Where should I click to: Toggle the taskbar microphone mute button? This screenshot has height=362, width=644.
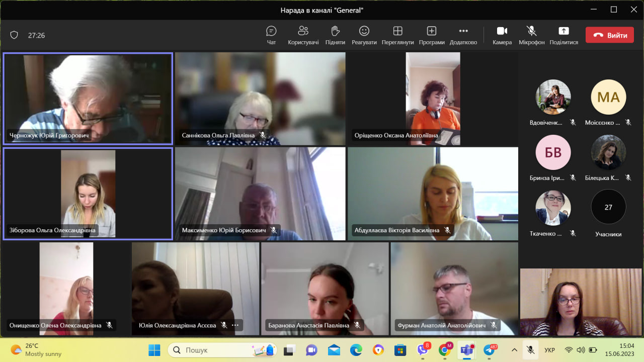click(x=530, y=350)
